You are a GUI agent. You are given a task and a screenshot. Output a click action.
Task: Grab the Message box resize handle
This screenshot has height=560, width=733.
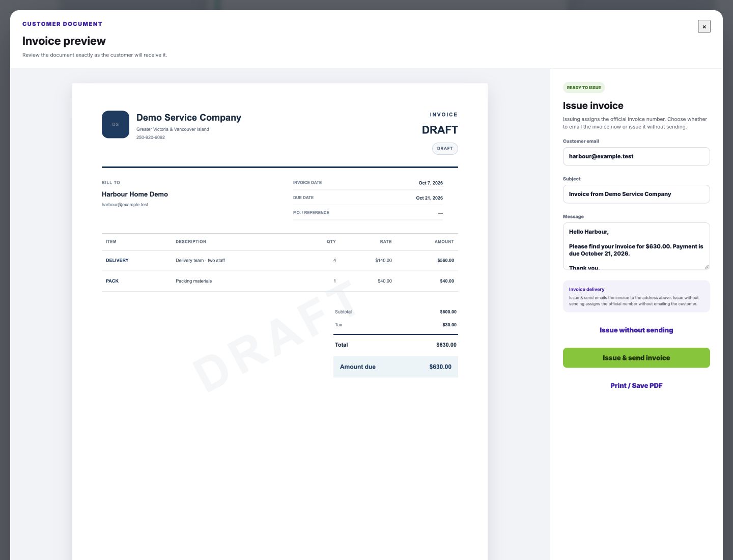tap(707, 266)
